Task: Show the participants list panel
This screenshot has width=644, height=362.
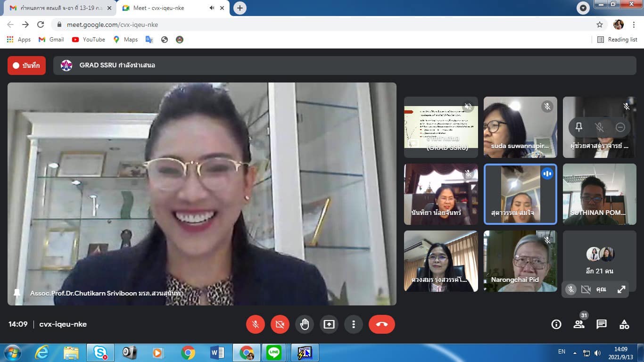Action: point(579,324)
